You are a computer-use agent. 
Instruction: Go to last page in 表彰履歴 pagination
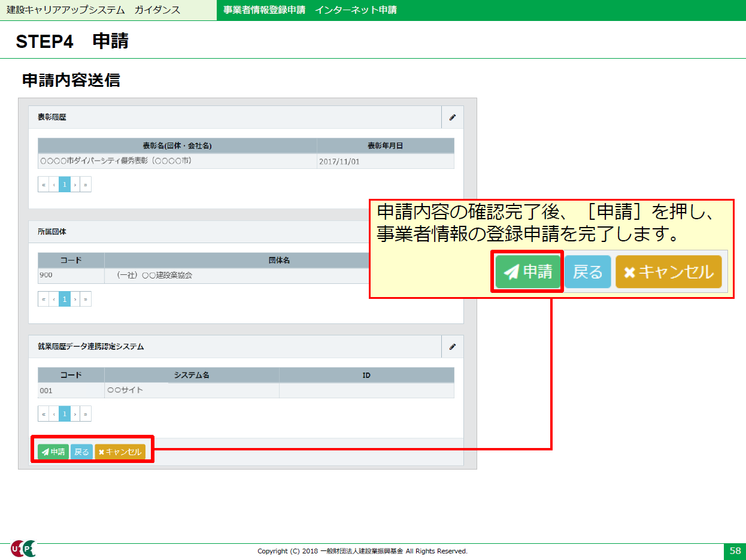click(x=86, y=184)
